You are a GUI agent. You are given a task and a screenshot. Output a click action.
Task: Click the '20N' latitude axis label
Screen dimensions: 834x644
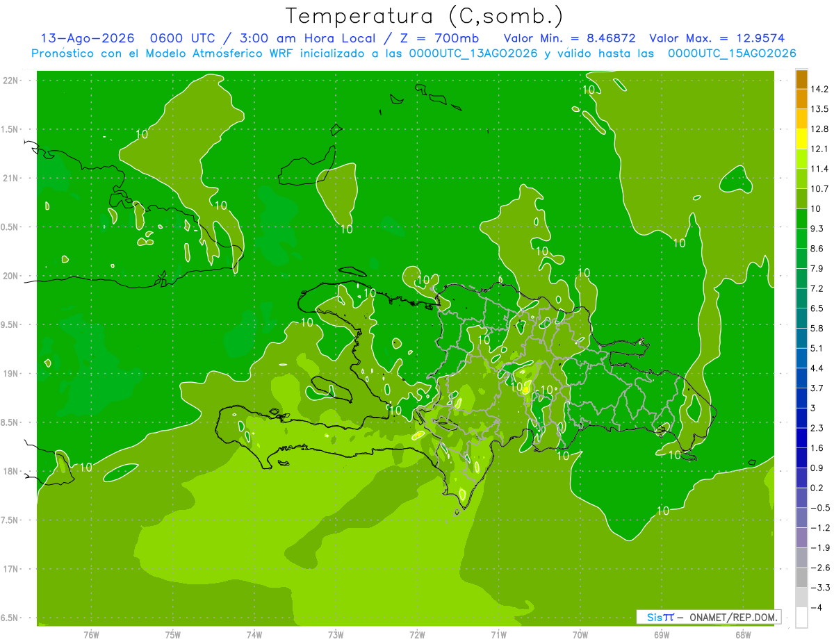(x=12, y=276)
